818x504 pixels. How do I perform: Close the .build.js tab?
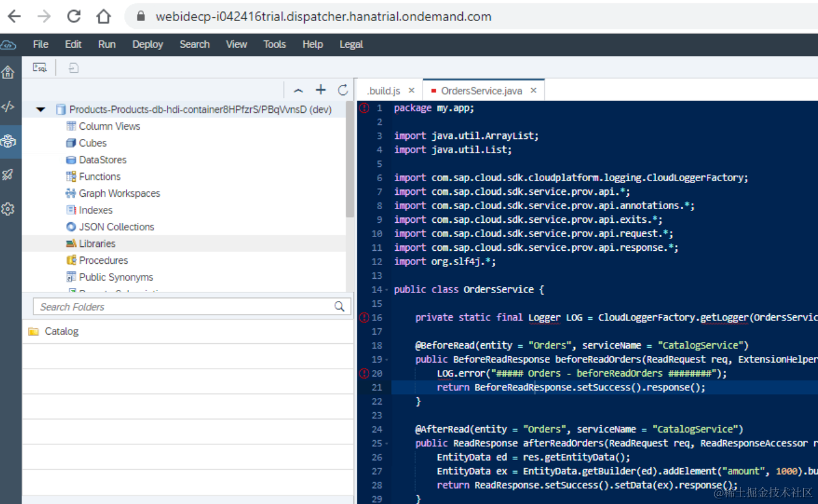(x=411, y=91)
